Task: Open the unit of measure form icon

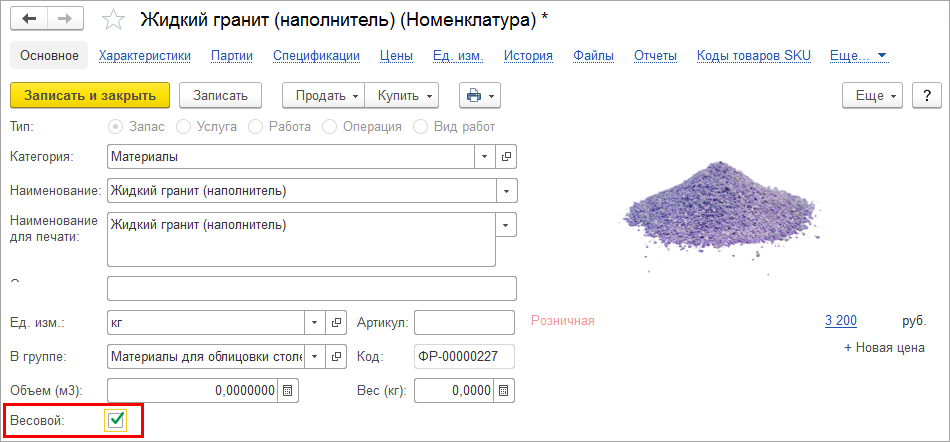Action: click(337, 323)
